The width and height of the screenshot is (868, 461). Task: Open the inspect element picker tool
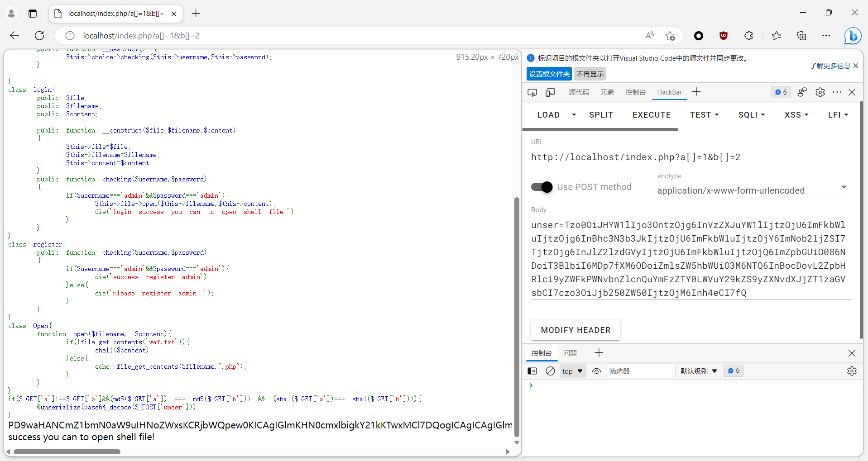click(x=532, y=92)
